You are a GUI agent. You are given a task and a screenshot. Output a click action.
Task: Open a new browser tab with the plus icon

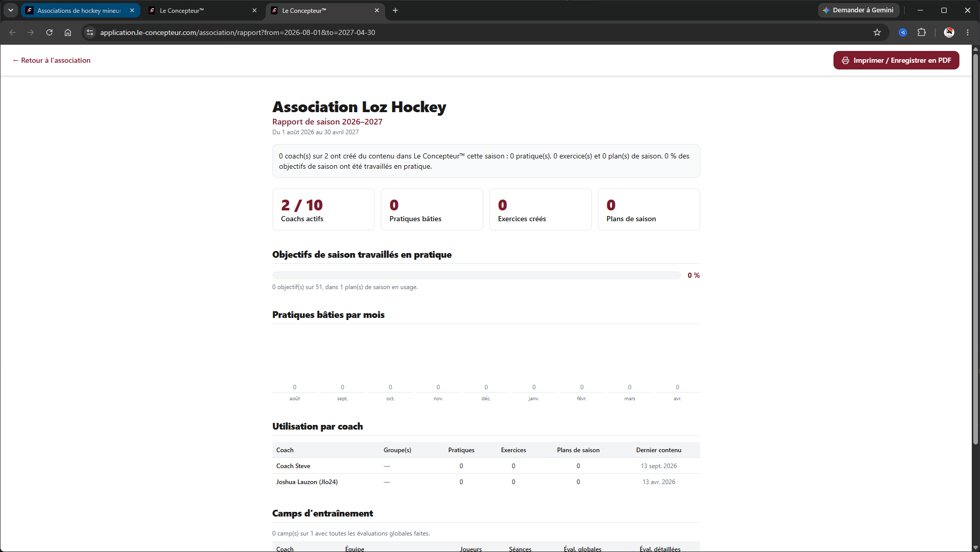[395, 10]
